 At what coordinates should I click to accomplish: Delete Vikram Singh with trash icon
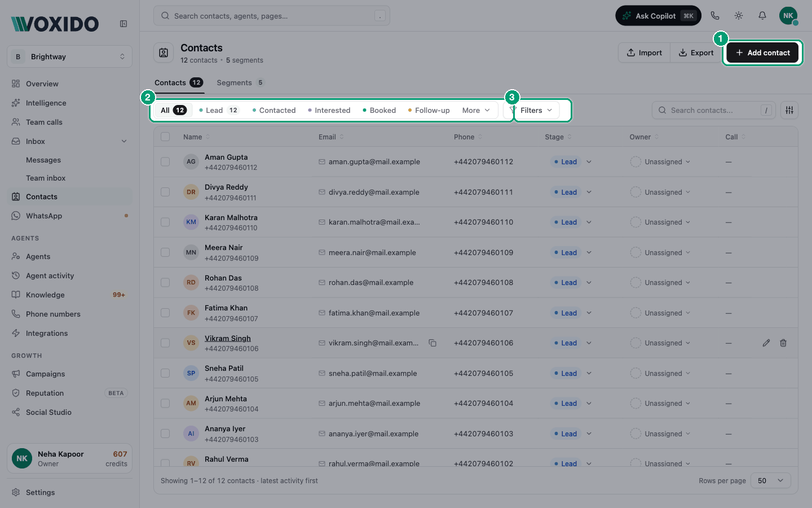(x=783, y=343)
